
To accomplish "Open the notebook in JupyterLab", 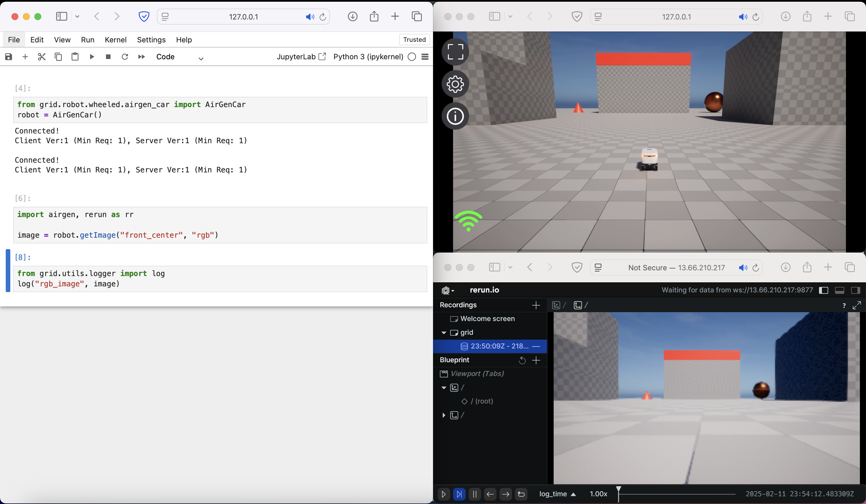I will point(301,57).
